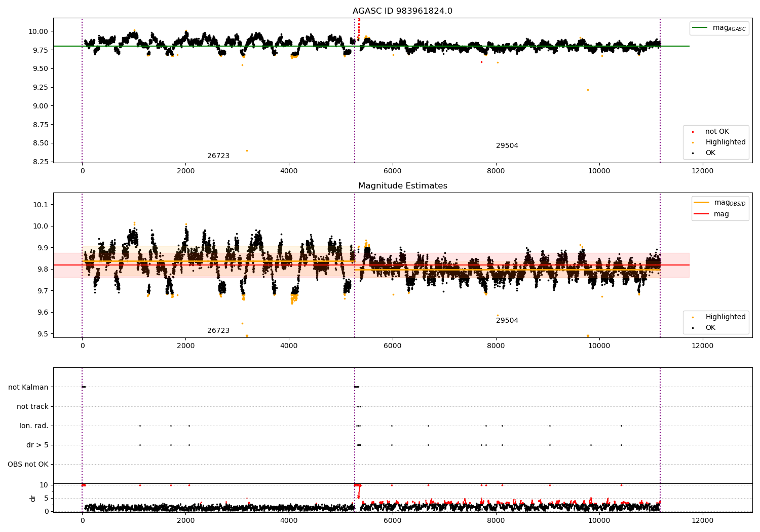Click 'OK' in the top plot lower legend

(x=710, y=153)
